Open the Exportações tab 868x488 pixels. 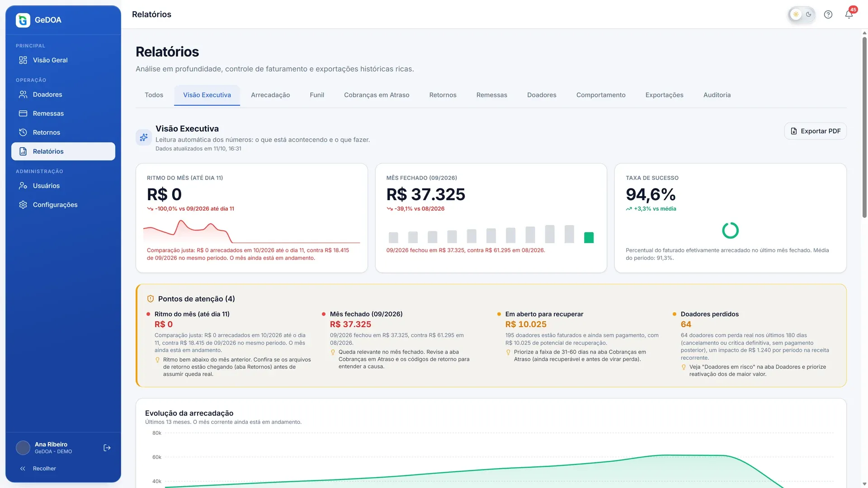(664, 95)
